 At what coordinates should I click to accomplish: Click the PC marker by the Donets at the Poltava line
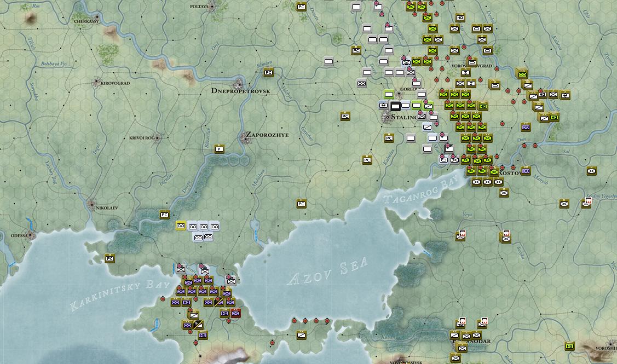[x=356, y=50]
